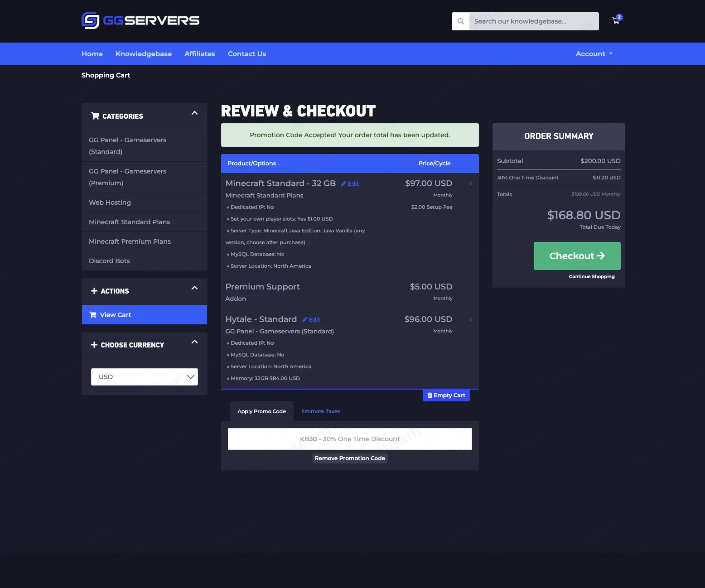
Task: Click the Promotion Code Accepted message
Action: [350, 135]
